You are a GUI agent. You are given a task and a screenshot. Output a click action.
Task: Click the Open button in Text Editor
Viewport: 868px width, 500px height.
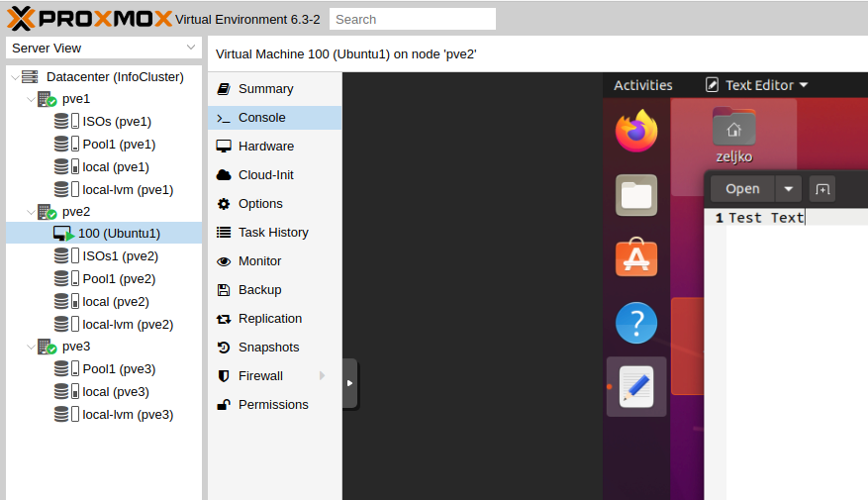click(743, 189)
